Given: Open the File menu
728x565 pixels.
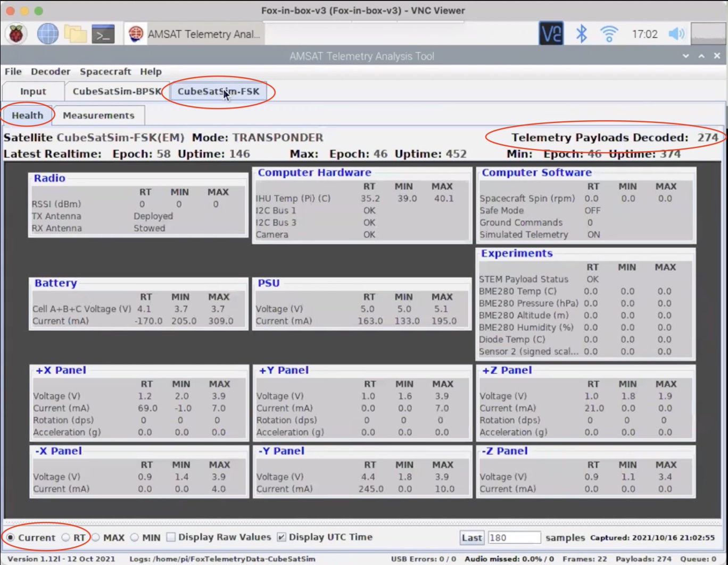Looking at the screenshot, I should 13,71.
